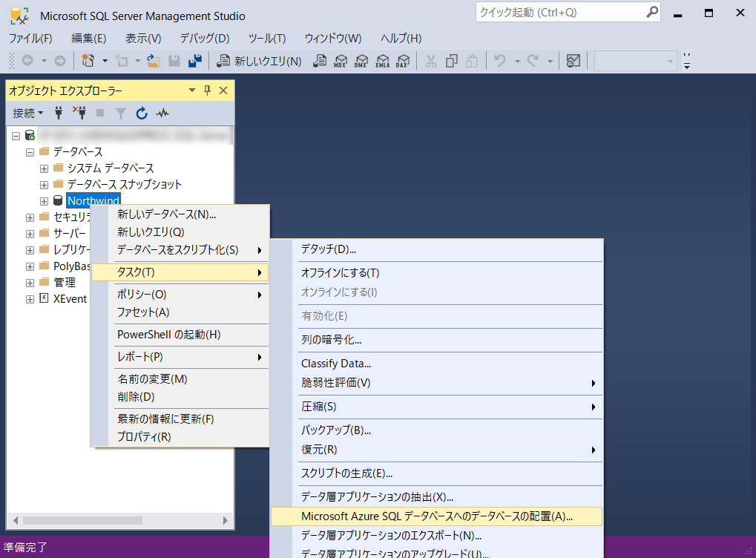Click the activity monitor icon in Object Explorer

point(162,113)
